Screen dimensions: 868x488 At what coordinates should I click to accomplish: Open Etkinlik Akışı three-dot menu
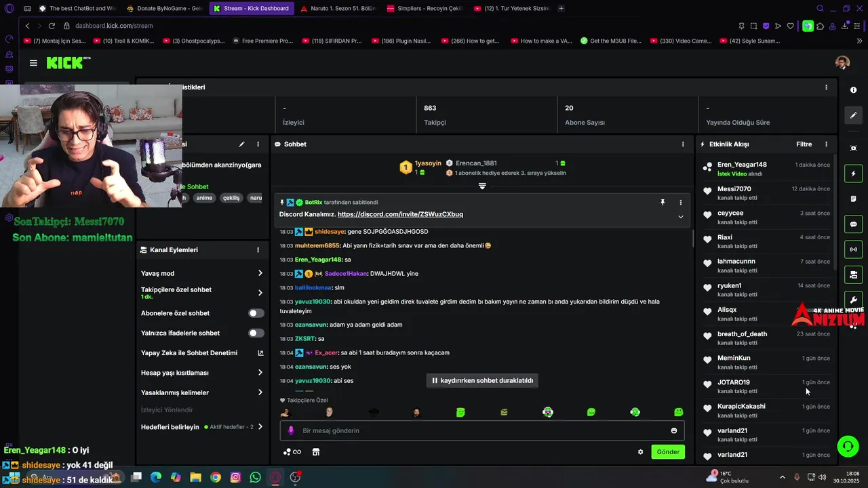click(826, 144)
